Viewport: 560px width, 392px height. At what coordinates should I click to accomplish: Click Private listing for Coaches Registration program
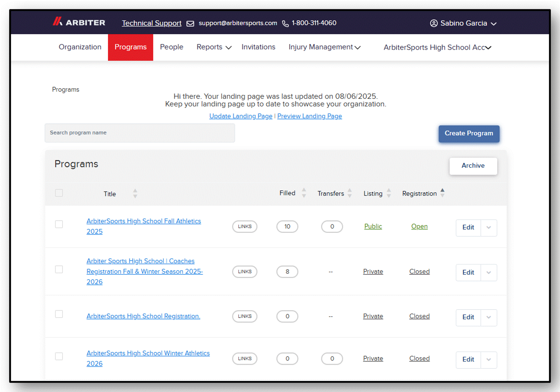(373, 271)
